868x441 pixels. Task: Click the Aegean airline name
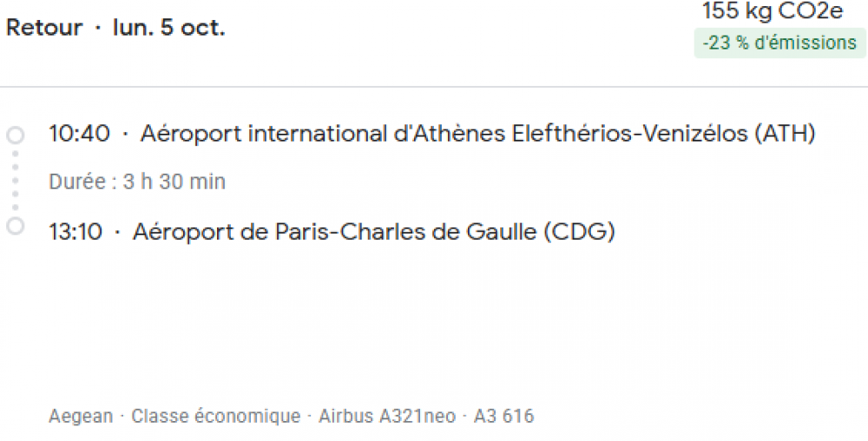click(81, 417)
